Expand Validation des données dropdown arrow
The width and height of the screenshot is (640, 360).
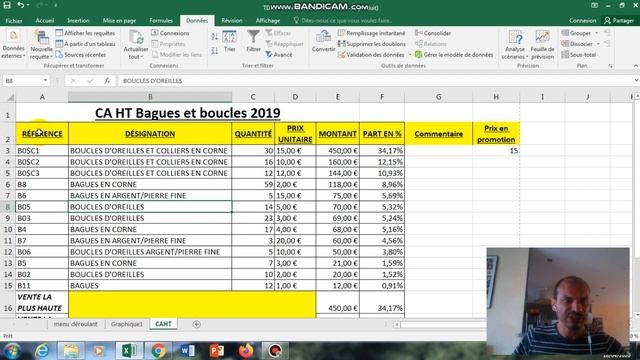410,55
